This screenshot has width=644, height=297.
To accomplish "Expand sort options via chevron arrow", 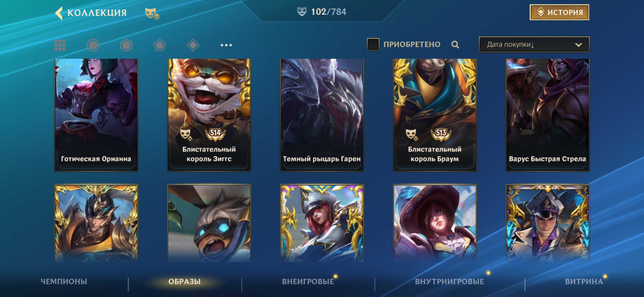I will [578, 45].
